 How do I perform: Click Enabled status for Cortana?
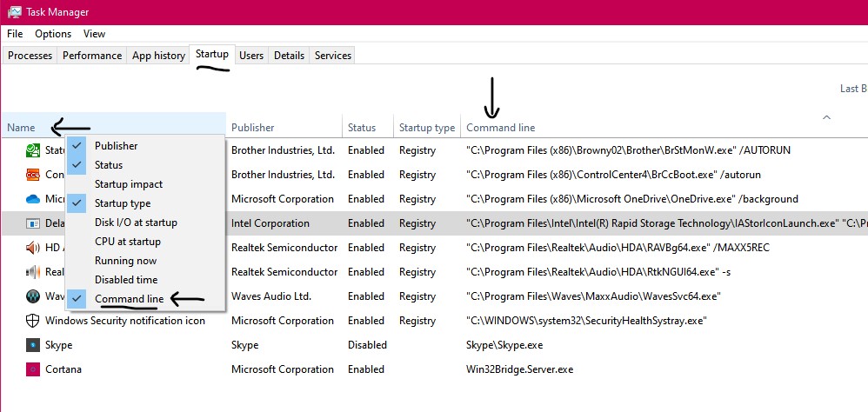click(x=366, y=369)
